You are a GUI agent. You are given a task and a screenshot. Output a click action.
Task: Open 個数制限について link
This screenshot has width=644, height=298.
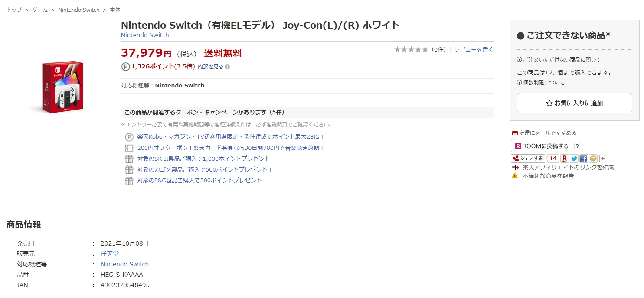coord(544,82)
